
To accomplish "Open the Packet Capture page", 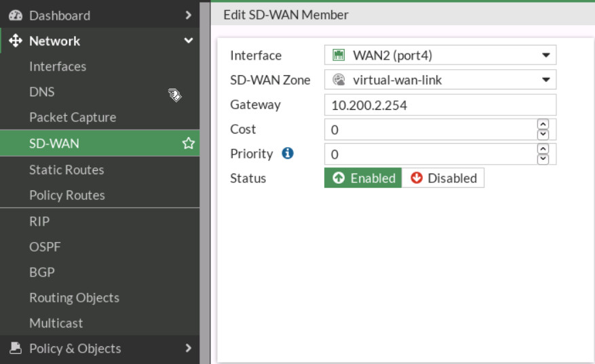I will pyautogui.click(x=73, y=117).
